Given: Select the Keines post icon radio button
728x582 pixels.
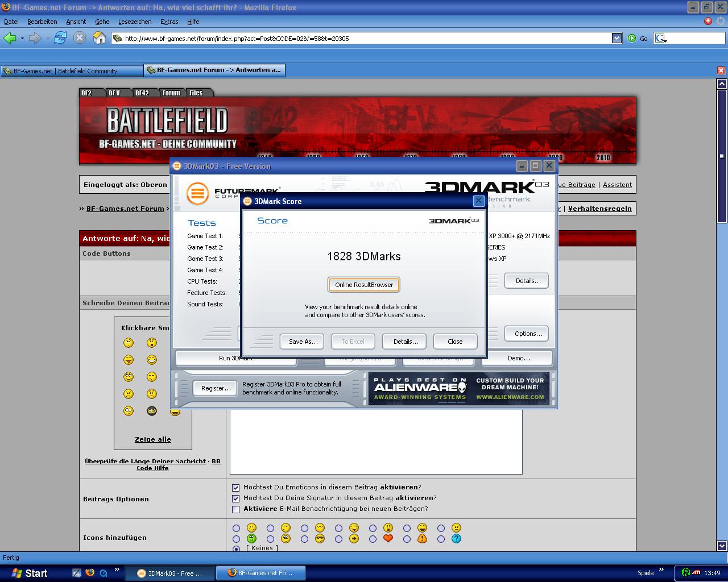Looking at the screenshot, I should 237,548.
